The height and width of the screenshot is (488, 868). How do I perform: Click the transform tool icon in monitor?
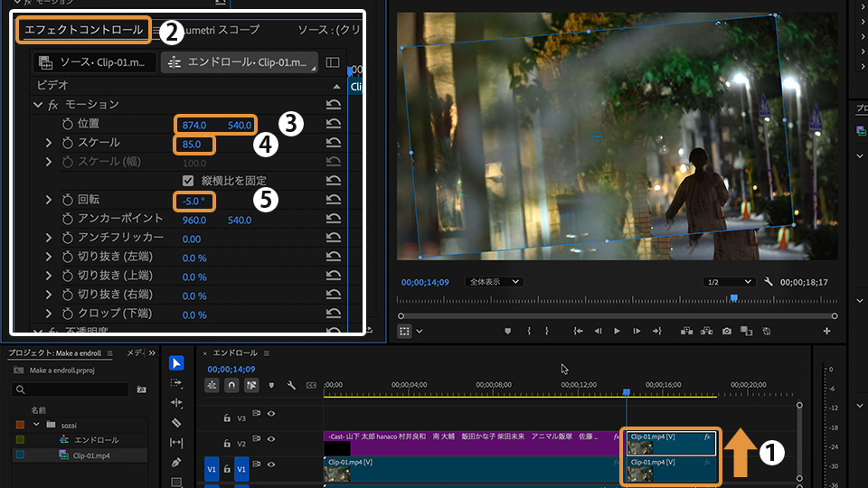tap(404, 331)
